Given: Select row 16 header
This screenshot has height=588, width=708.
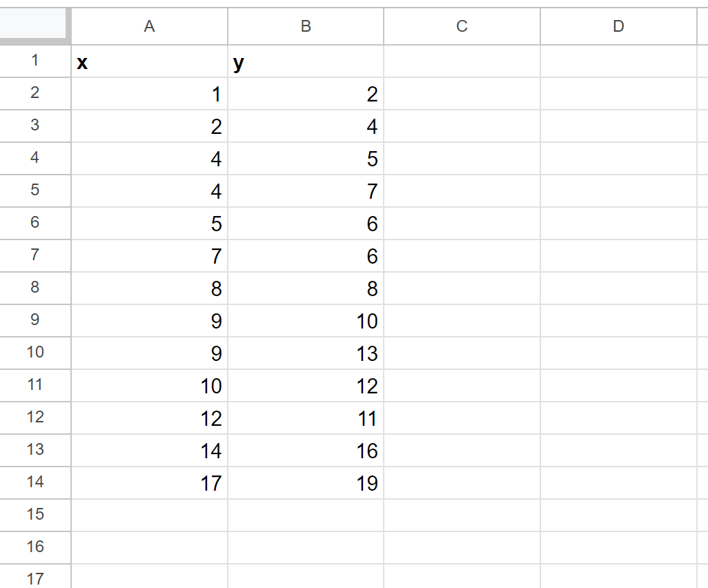Looking at the screenshot, I should pyautogui.click(x=35, y=547).
